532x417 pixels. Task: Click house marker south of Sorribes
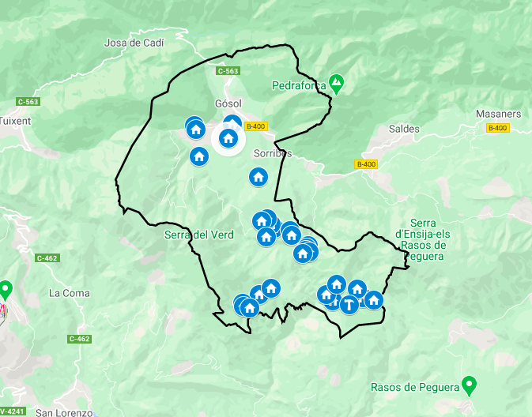pos(258,177)
